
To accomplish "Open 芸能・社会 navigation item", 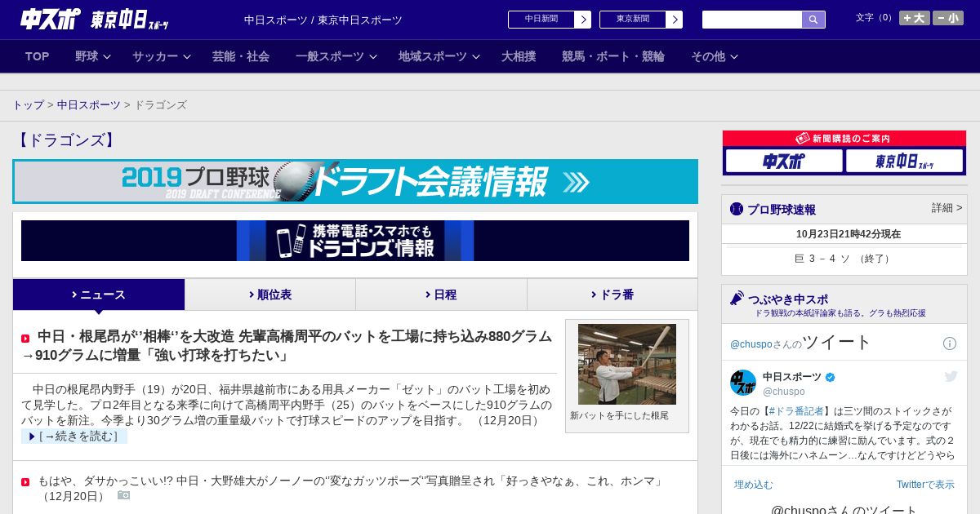I will tap(241, 56).
